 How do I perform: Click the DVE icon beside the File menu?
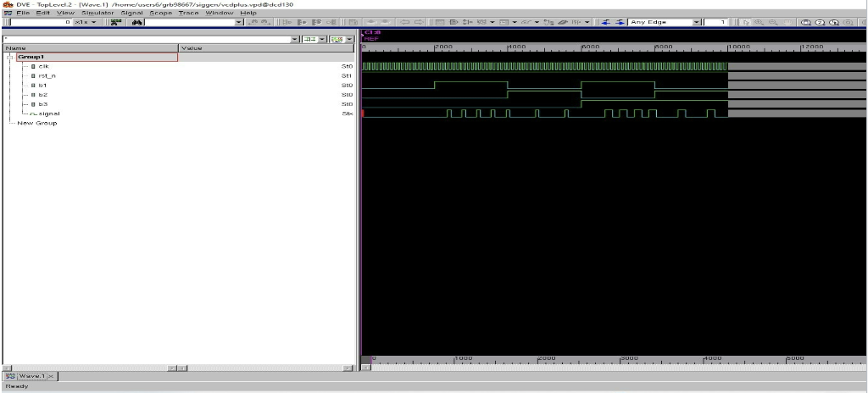click(8, 13)
